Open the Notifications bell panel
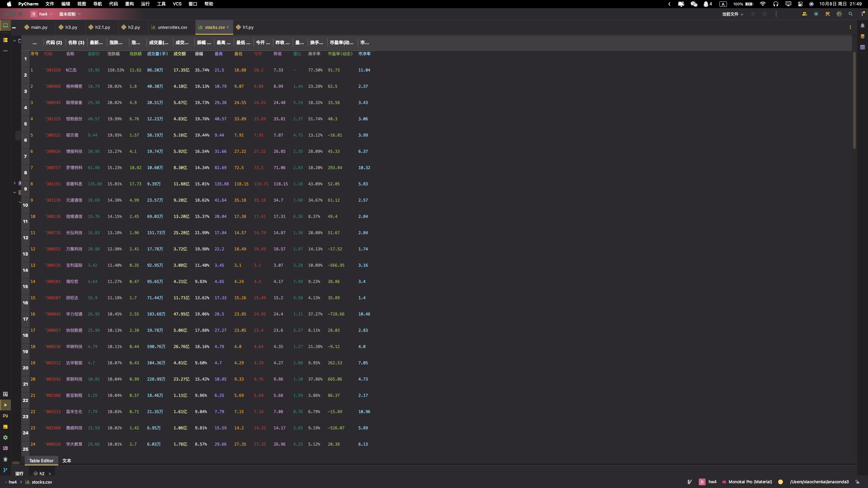The image size is (868, 488). [863, 25]
